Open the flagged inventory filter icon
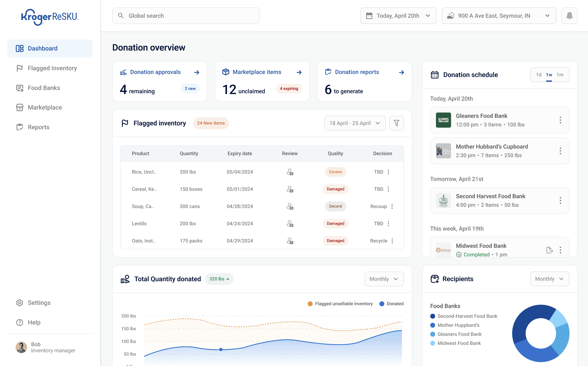 pos(396,123)
